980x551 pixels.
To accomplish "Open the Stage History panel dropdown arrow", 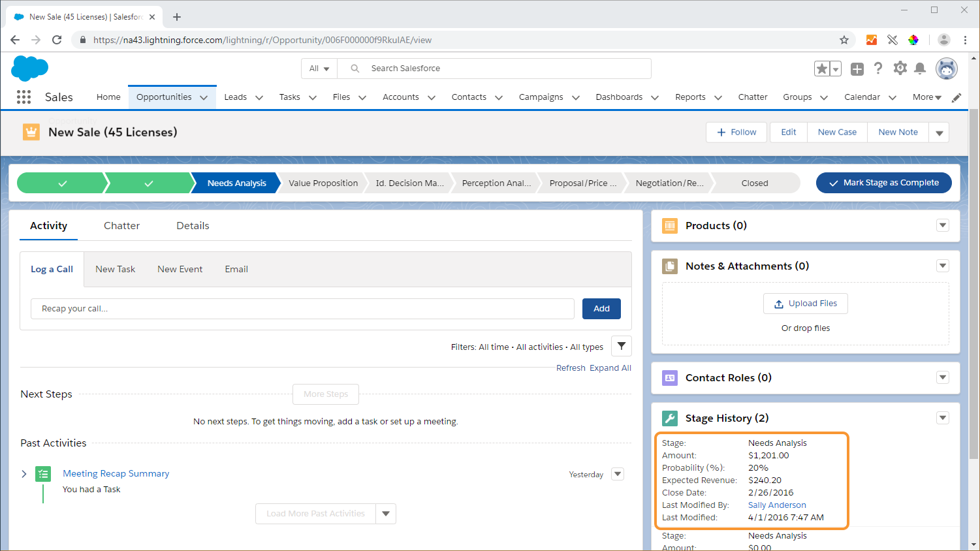I will click(x=943, y=418).
